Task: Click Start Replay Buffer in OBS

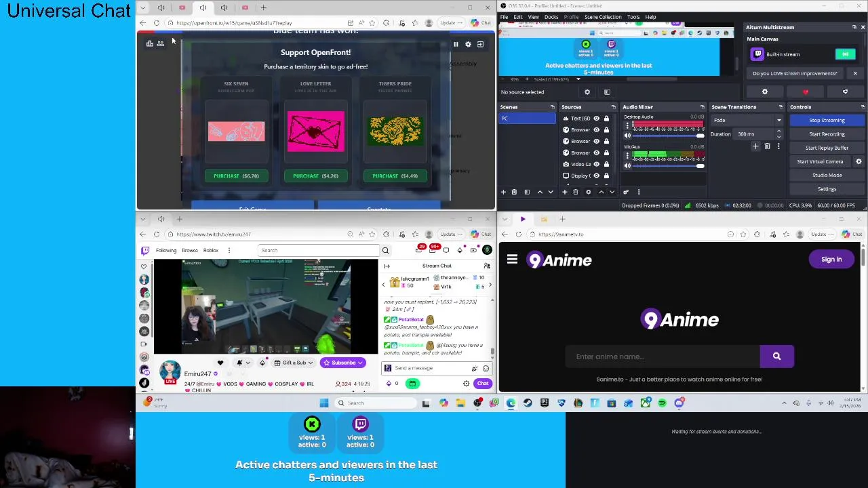Action: point(827,148)
